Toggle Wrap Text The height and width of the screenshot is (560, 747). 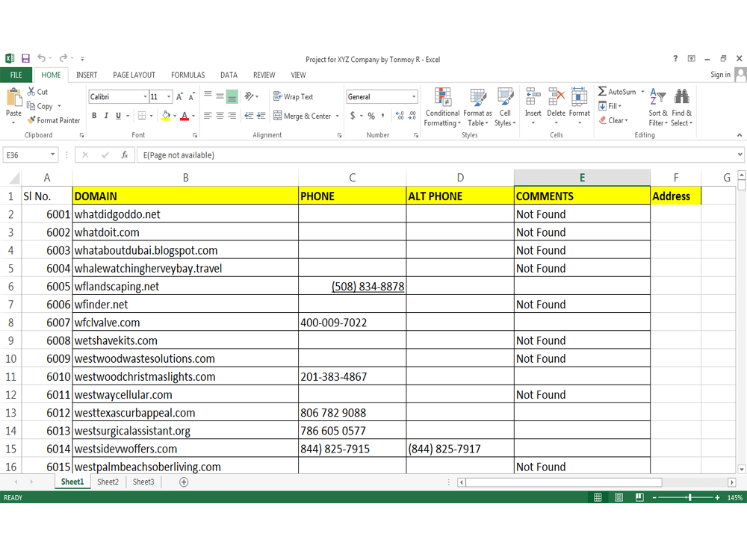(x=293, y=96)
